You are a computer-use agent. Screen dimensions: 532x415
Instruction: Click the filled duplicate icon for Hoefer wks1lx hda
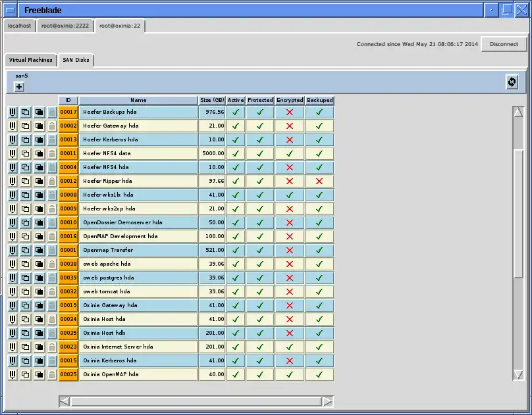[39, 195]
